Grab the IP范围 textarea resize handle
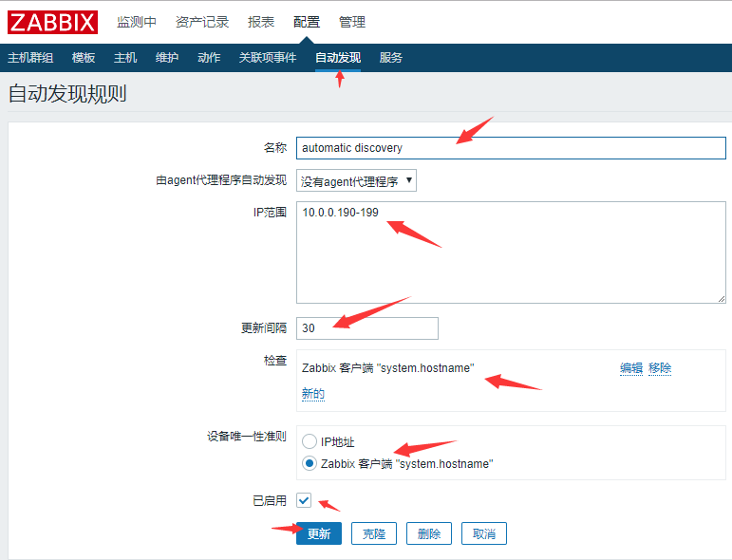The width and height of the screenshot is (732, 560). (x=722, y=299)
